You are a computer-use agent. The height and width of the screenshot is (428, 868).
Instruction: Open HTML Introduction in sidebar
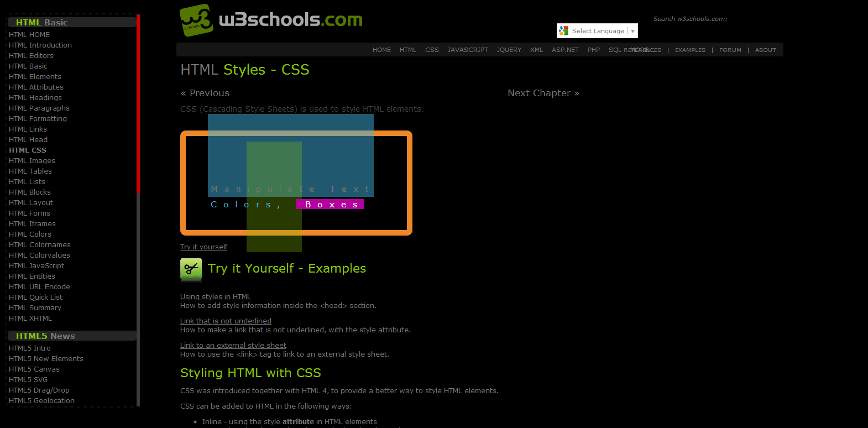click(x=40, y=45)
